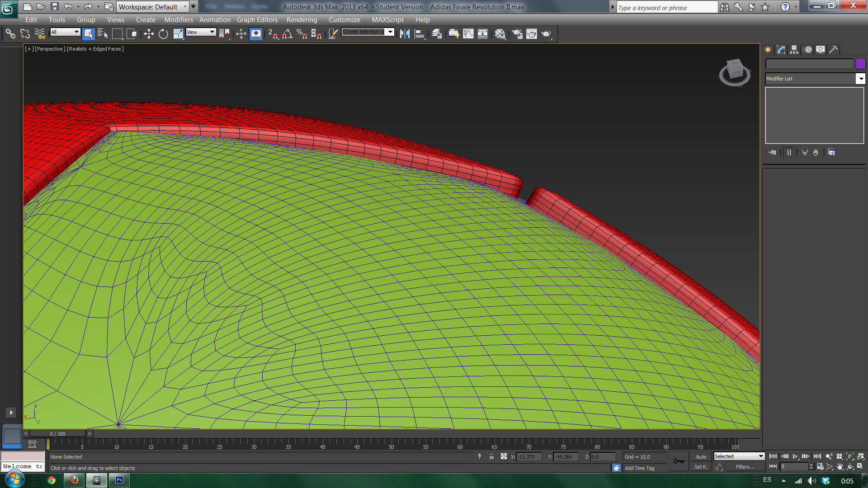868x488 pixels.
Task: Toggle Auto Key mode
Action: click(x=701, y=457)
